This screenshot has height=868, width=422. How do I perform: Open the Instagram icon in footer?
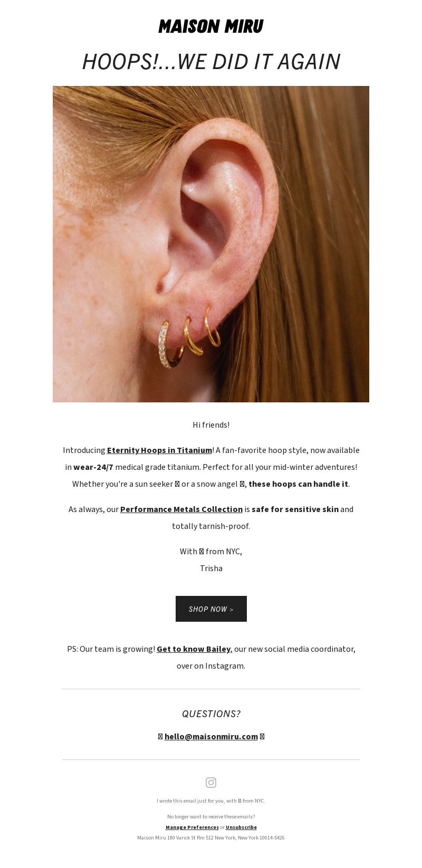(211, 783)
